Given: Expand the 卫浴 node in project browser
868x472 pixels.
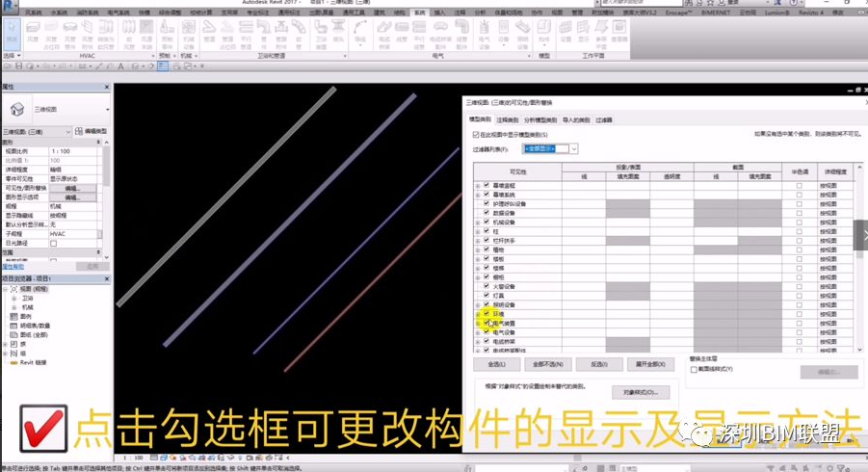Looking at the screenshot, I should click(13, 299).
